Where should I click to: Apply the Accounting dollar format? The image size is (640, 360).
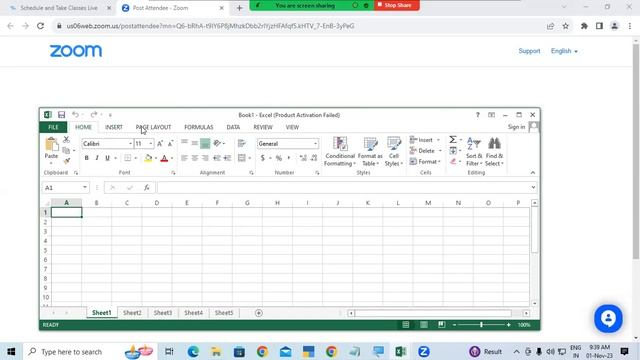pos(263,158)
